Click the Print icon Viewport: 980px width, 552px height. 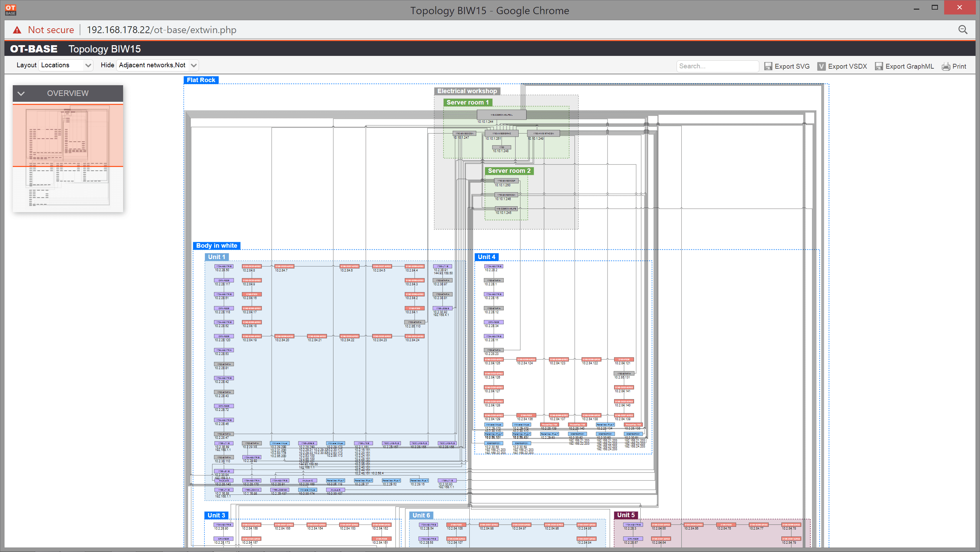[946, 65]
